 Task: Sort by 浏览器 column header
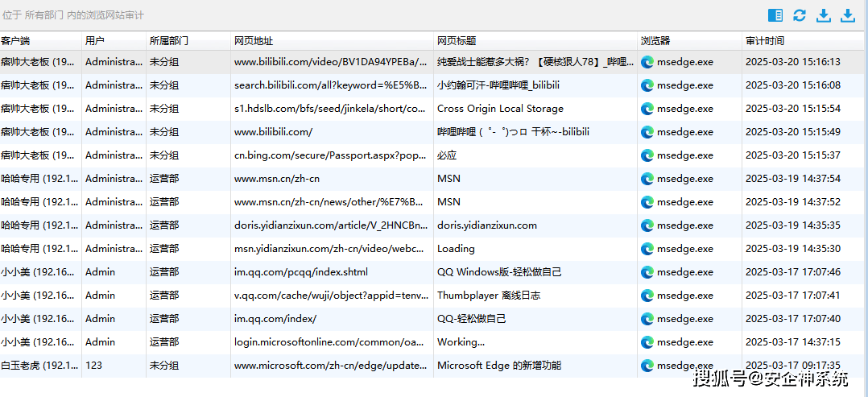[689, 41]
